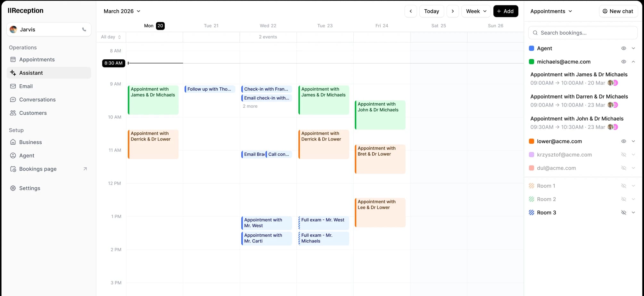Click the phone icon next to Jarvis
The image size is (644, 296).
coord(84,29)
